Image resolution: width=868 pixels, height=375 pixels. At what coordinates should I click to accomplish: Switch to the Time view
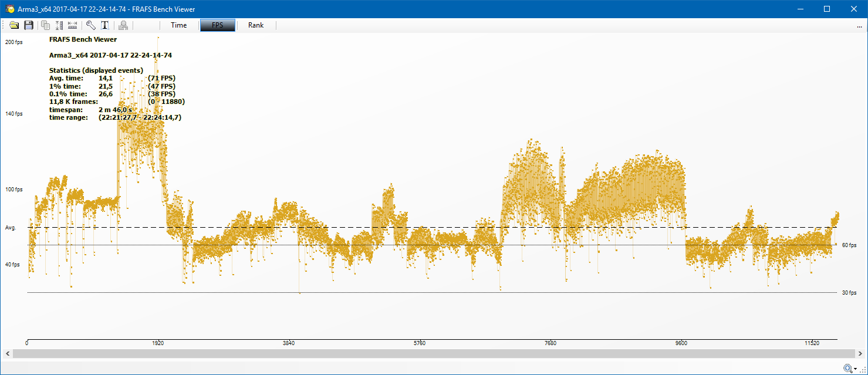click(x=179, y=25)
